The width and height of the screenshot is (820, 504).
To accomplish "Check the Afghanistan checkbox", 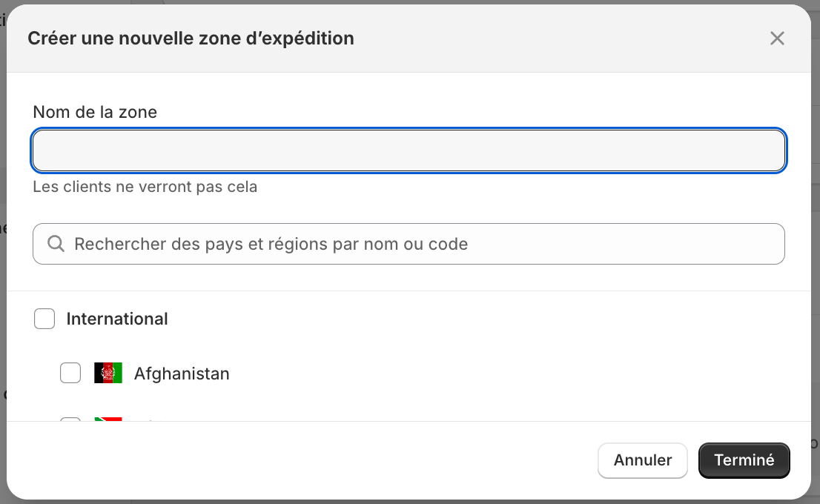I will point(70,374).
